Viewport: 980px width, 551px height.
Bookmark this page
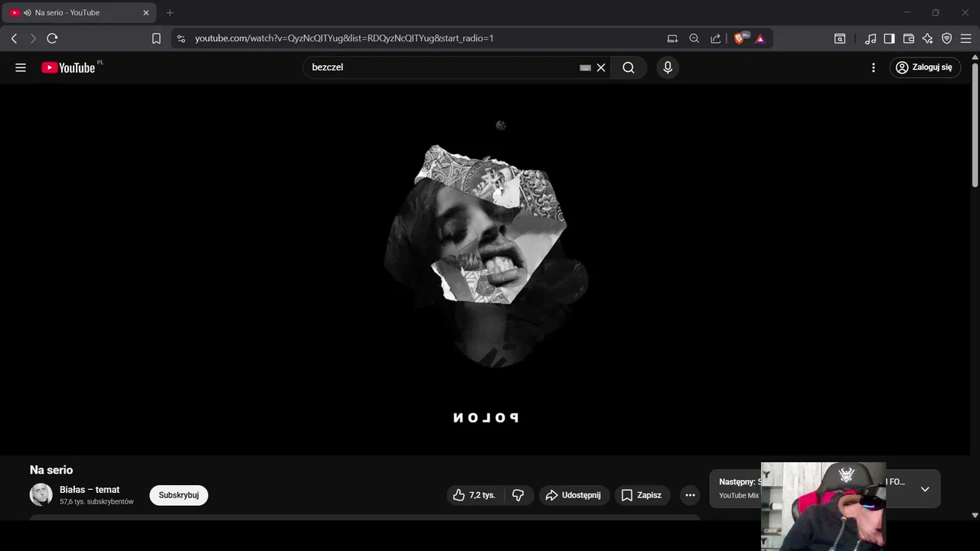(156, 38)
